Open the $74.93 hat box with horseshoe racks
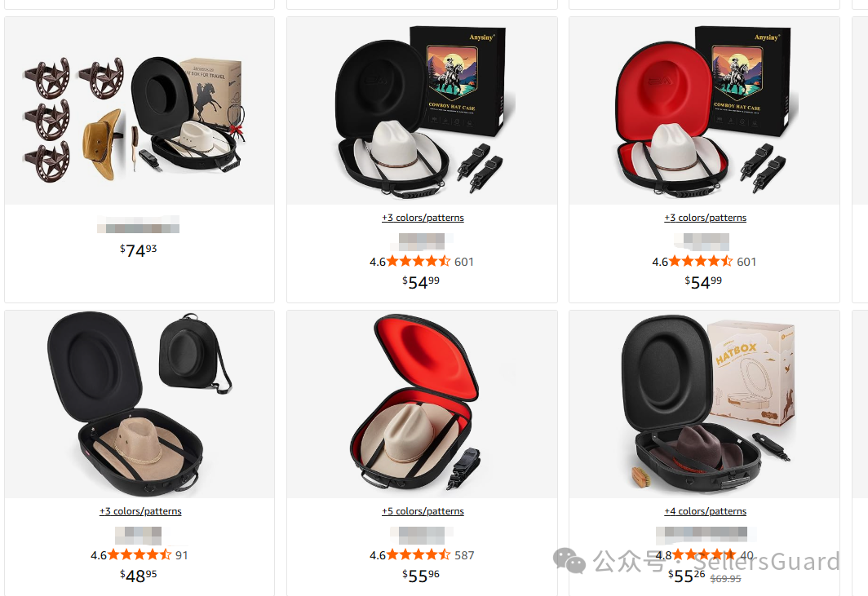The width and height of the screenshot is (868, 596). click(x=139, y=111)
